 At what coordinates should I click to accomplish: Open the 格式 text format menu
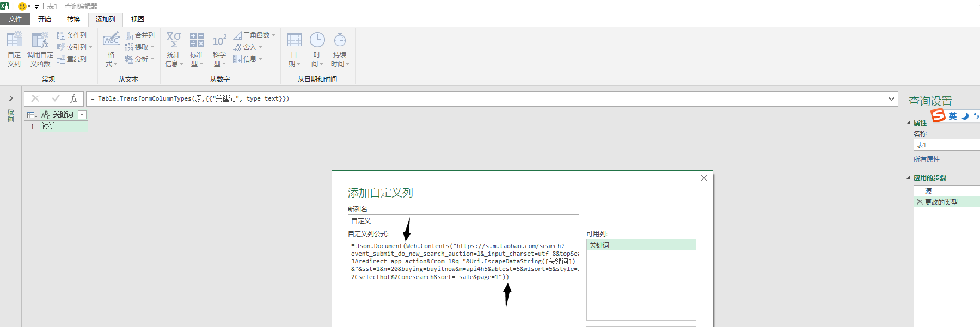click(x=111, y=49)
